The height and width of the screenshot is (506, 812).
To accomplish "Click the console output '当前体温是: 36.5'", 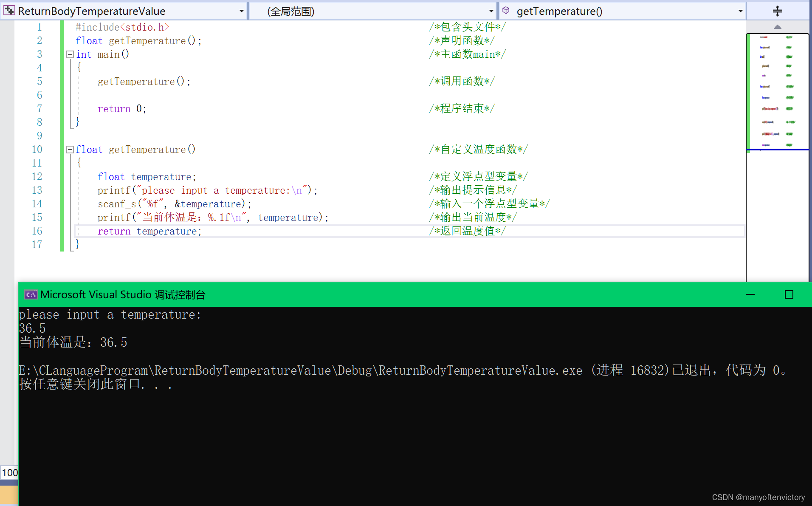I will 73,342.
